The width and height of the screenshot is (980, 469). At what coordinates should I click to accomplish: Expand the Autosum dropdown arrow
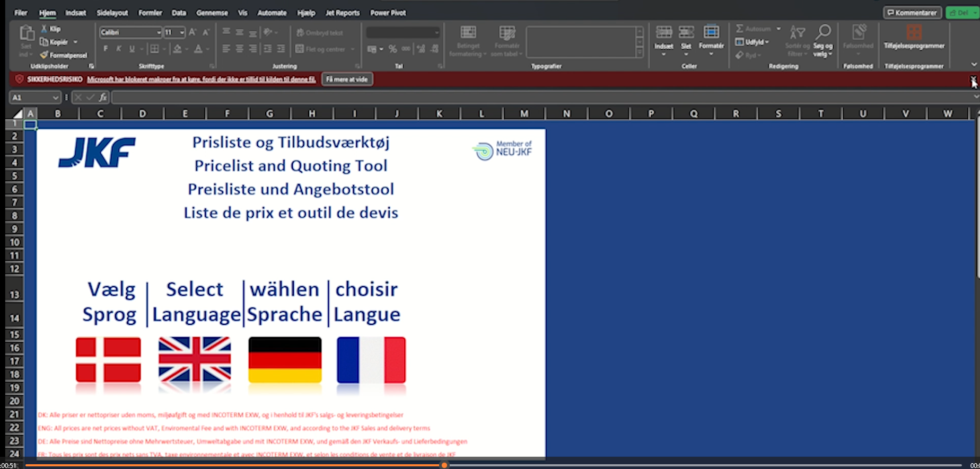778,29
